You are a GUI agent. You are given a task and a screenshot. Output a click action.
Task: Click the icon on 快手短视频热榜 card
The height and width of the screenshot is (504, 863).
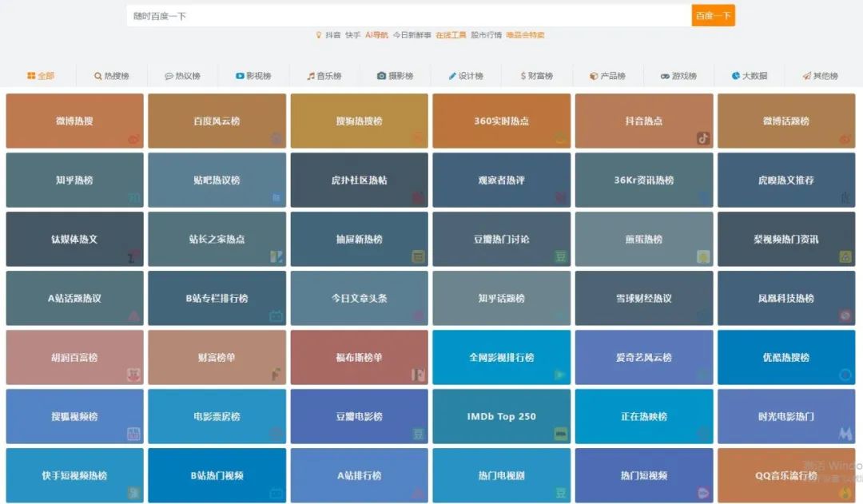(x=133, y=493)
